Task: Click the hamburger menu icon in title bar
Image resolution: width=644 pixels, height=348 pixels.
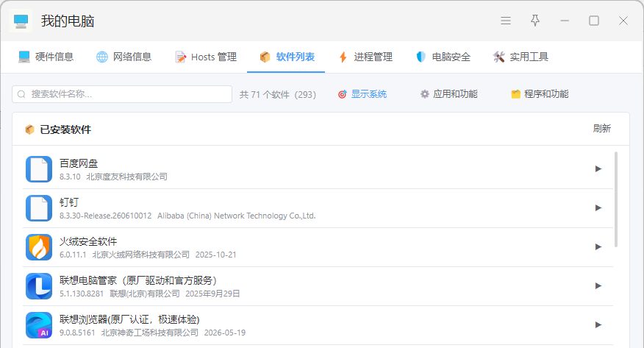Action: click(x=506, y=21)
